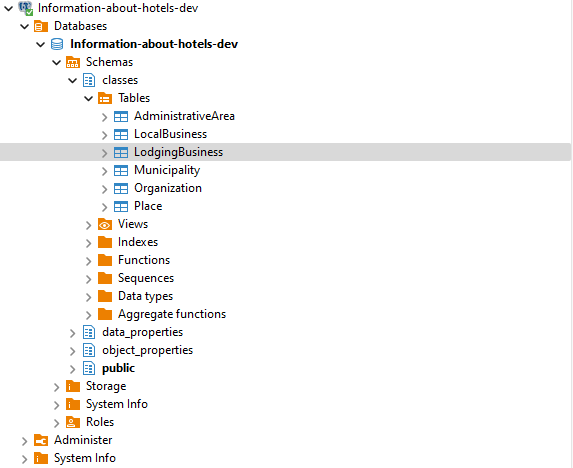Screen dimensions: 573x468
Task: Select the object_properties schema
Action: 148,350
